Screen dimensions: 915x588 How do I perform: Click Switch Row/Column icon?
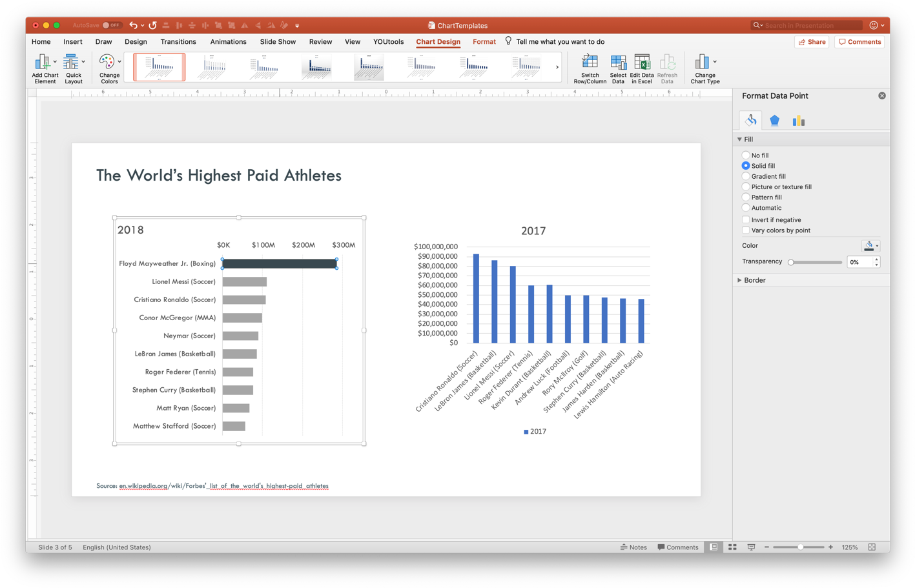590,62
